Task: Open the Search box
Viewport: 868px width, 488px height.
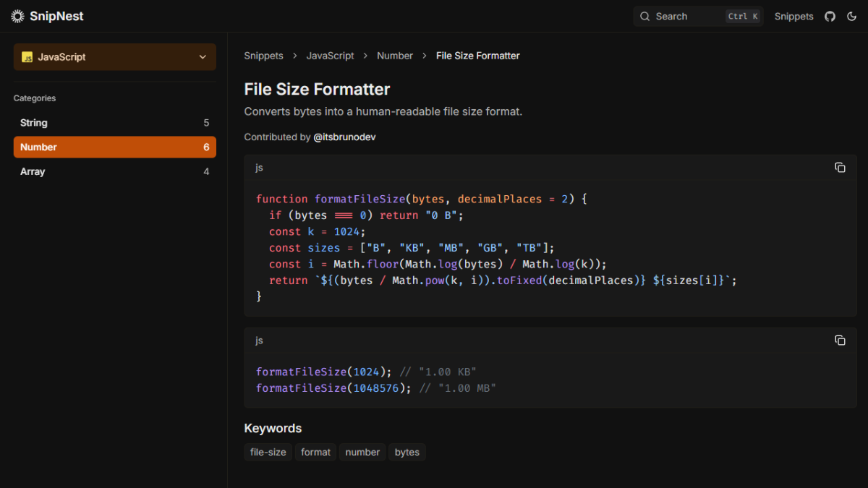Action: pos(698,16)
